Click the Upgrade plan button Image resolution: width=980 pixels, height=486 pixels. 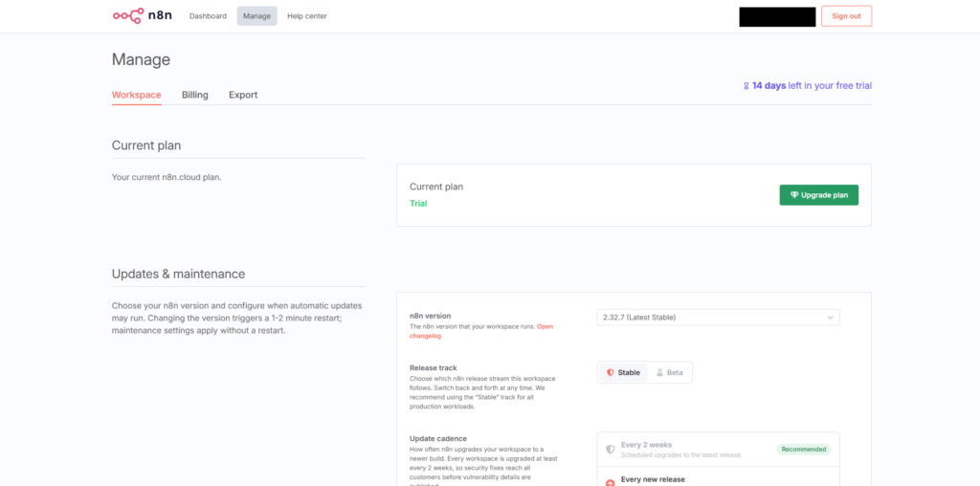click(819, 195)
